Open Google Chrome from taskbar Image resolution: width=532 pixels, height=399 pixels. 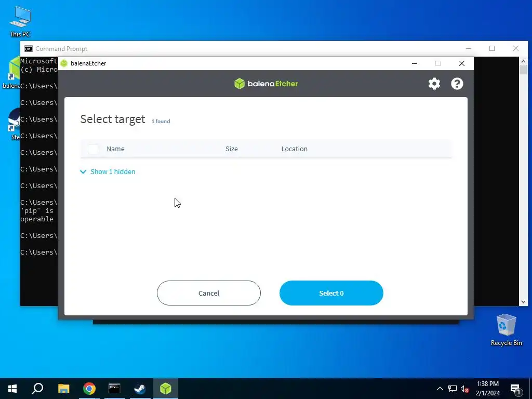point(89,389)
